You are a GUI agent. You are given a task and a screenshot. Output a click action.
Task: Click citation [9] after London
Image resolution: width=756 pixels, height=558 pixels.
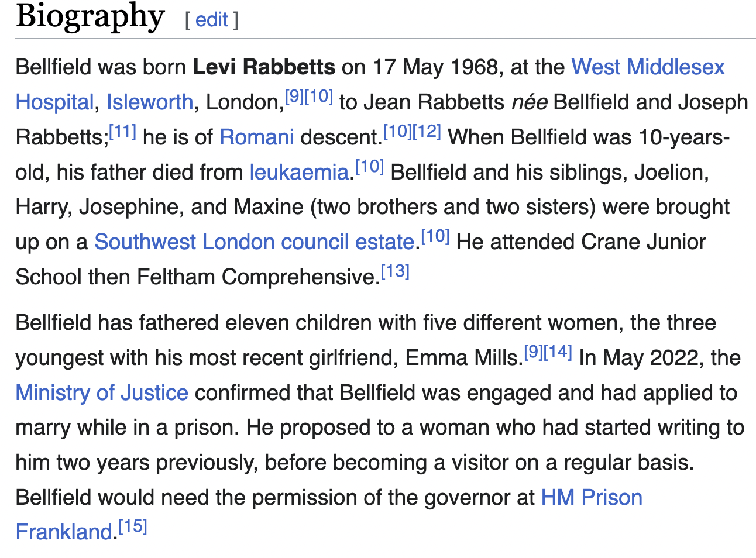[x=294, y=97]
